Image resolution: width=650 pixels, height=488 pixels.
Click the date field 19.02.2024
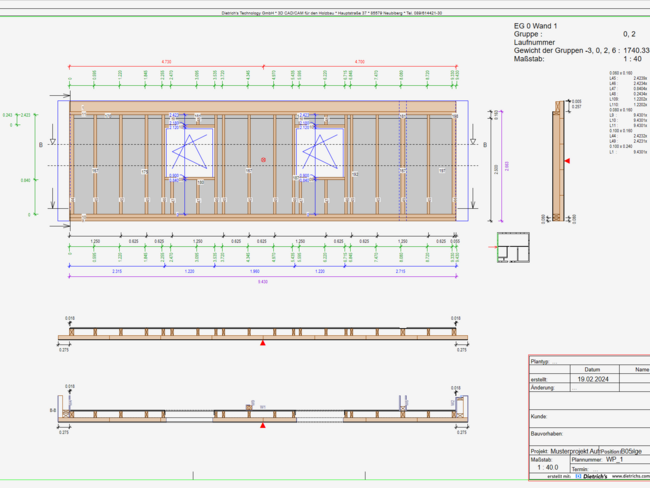593,379
